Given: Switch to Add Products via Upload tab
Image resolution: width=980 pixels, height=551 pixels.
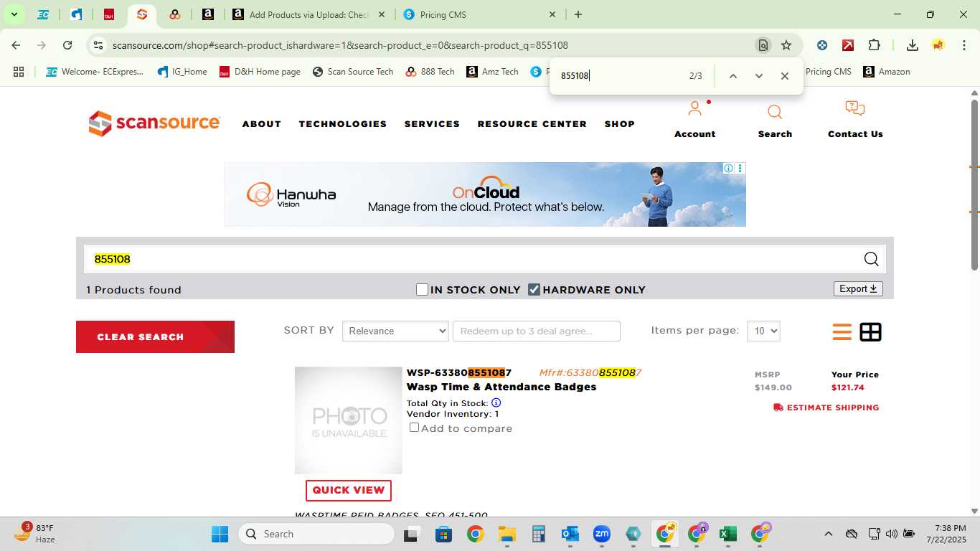Looking at the screenshot, I should 308,14.
